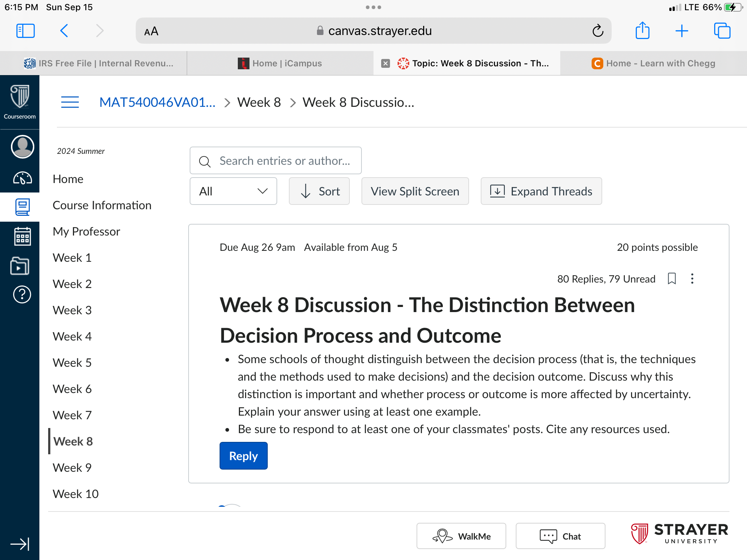Image resolution: width=747 pixels, height=560 pixels.
Task: Click the Safari share icon
Action: click(x=642, y=31)
